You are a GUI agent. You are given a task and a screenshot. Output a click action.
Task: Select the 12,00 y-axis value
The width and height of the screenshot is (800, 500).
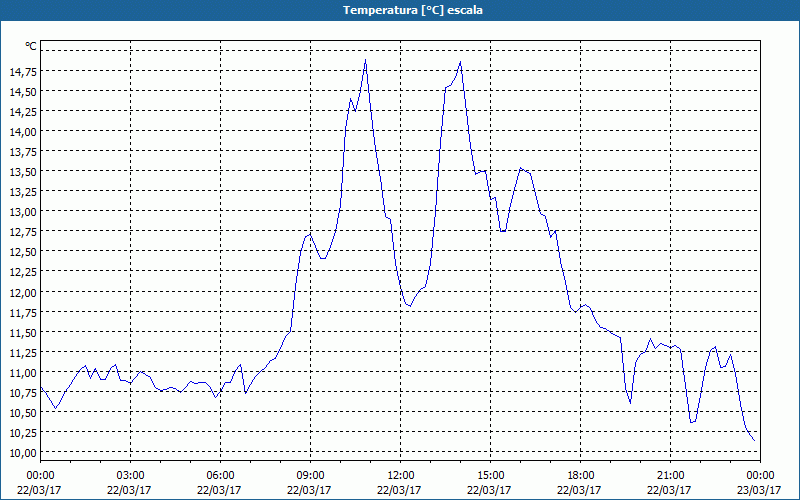point(23,292)
